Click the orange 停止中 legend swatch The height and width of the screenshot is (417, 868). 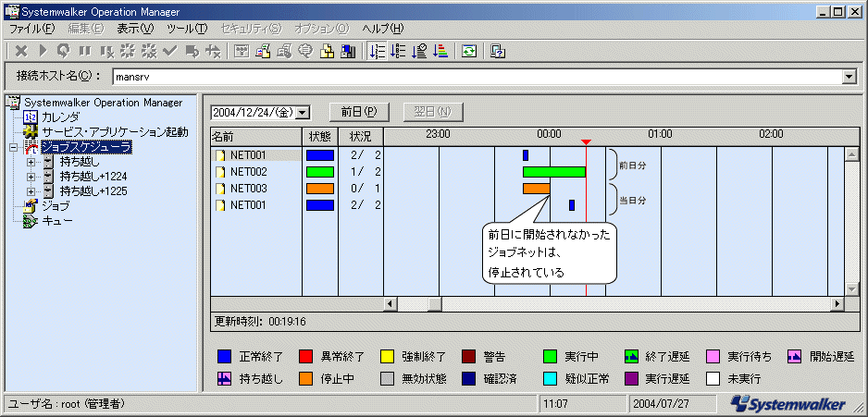coord(305,379)
